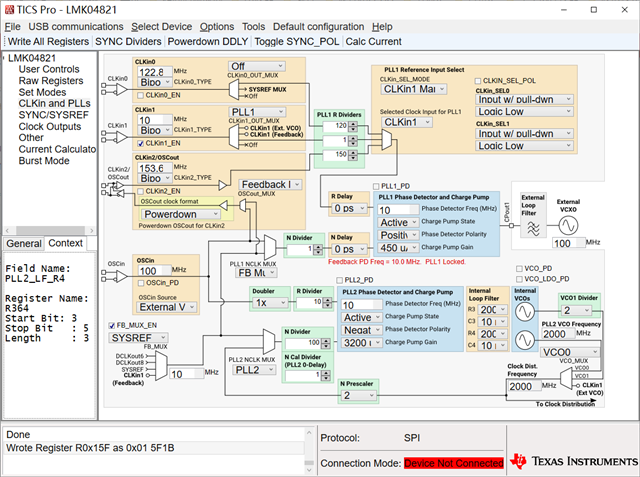
Task: Click the OSCin input buffer triangle symbol
Action: [122, 277]
